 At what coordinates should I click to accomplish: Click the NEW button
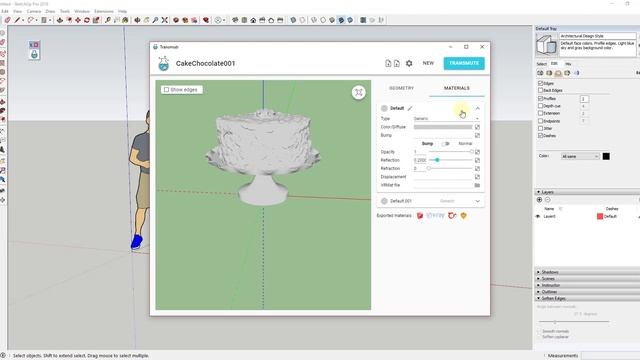(428, 63)
